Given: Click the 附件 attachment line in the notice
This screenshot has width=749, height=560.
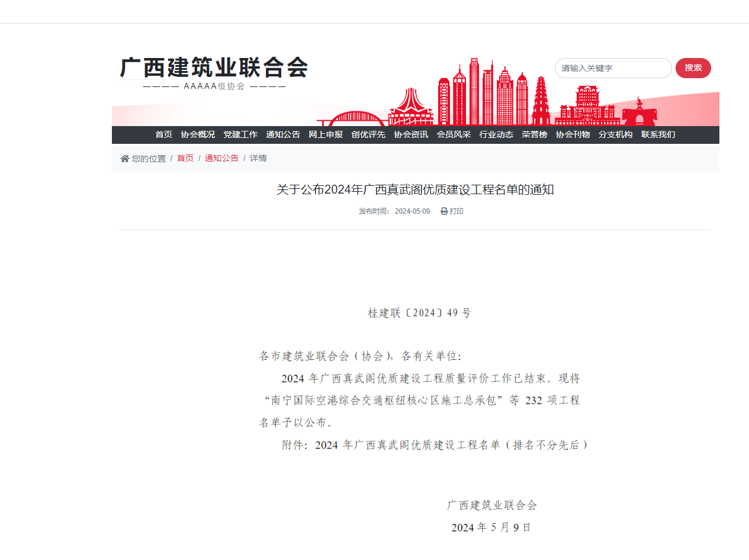Looking at the screenshot, I should (x=435, y=445).
